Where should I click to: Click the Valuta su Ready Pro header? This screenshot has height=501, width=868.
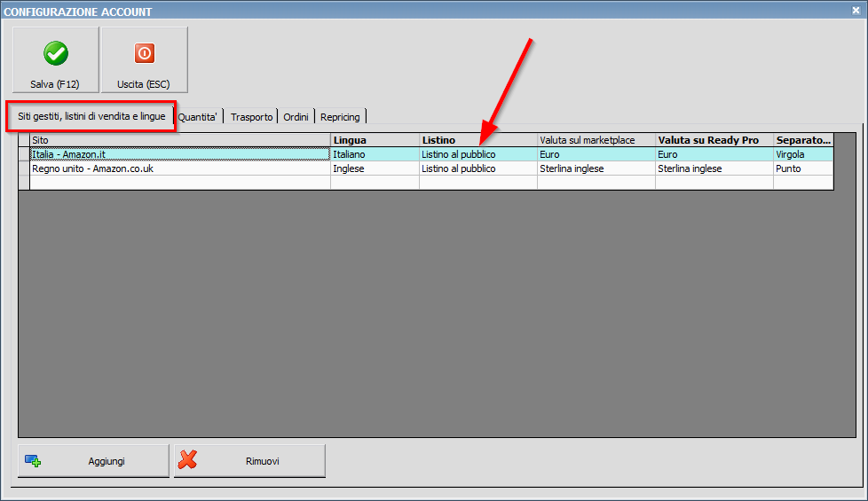[714, 140]
